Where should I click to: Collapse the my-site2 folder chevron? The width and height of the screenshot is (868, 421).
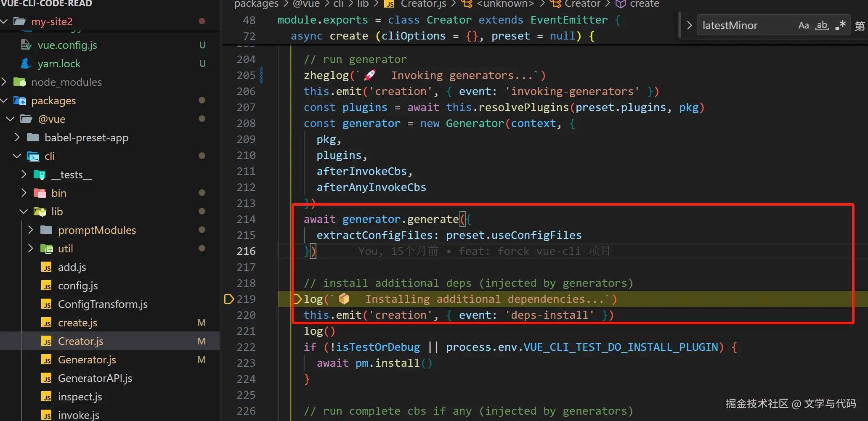[5, 21]
